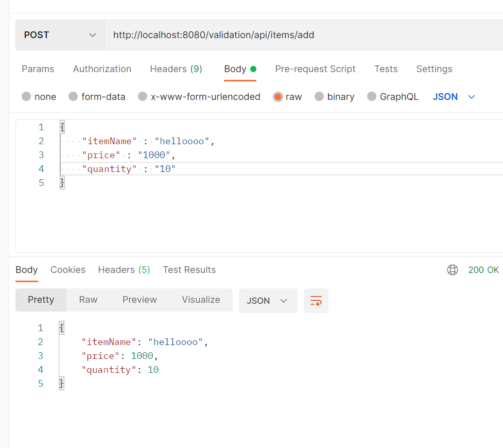Open the Test Results tab
The height and width of the screenshot is (448, 503).
(x=189, y=270)
